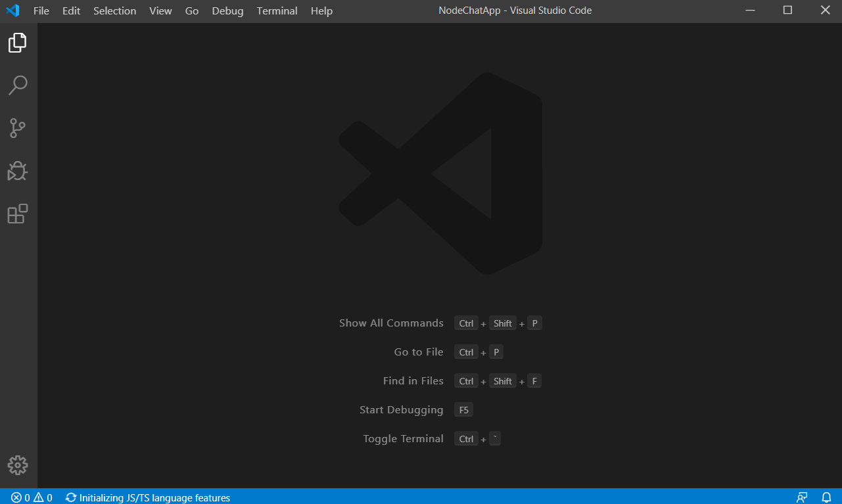Open the Extensions view
Screen dimensions: 842x504
click(18, 214)
